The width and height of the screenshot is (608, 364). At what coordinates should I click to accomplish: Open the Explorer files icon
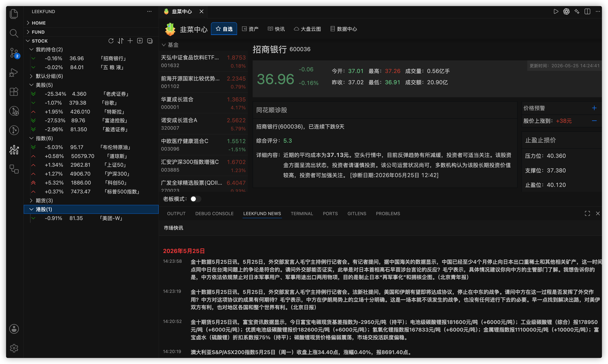click(14, 14)
